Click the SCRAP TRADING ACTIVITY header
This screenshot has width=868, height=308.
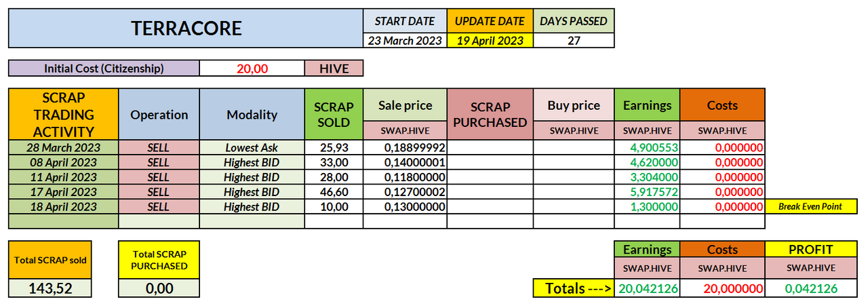pyautogui.click(x=64, y=114)
